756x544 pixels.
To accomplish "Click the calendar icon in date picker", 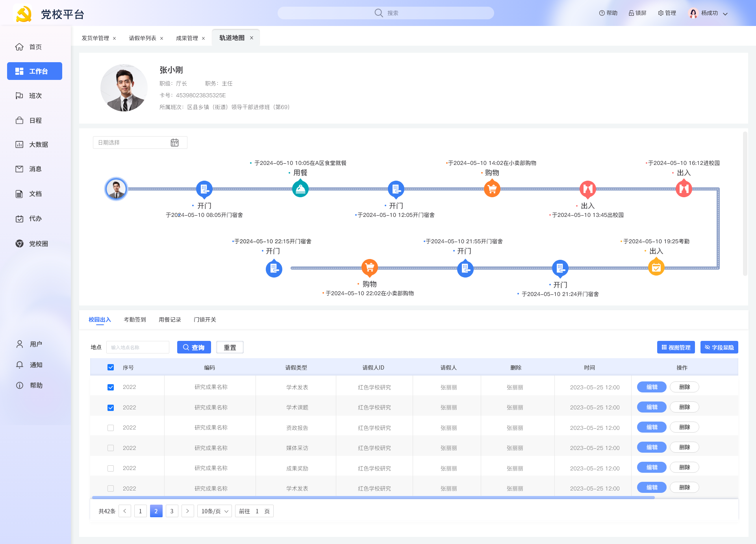I will pos(174,142).
